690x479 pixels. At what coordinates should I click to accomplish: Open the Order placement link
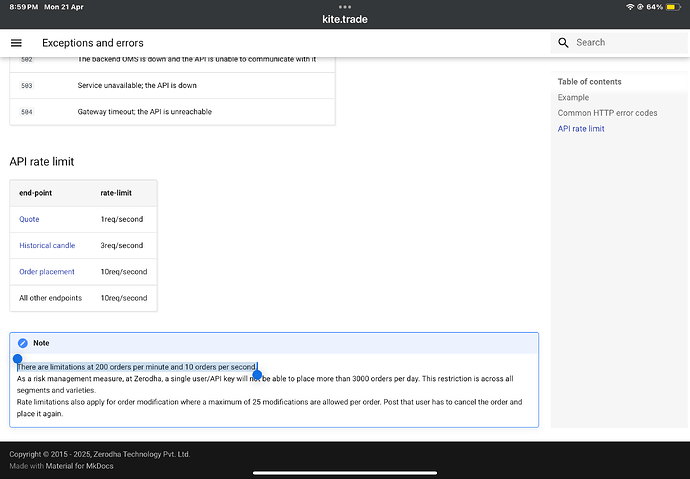coord(47,272)
